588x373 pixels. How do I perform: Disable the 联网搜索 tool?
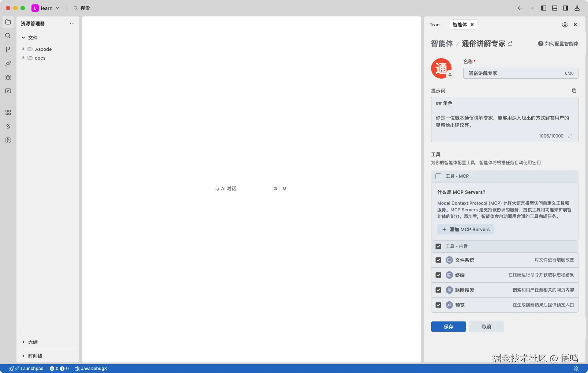coord(438,290)
